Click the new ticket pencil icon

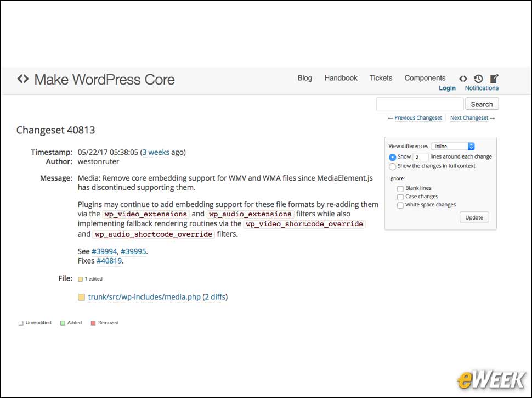494,79
